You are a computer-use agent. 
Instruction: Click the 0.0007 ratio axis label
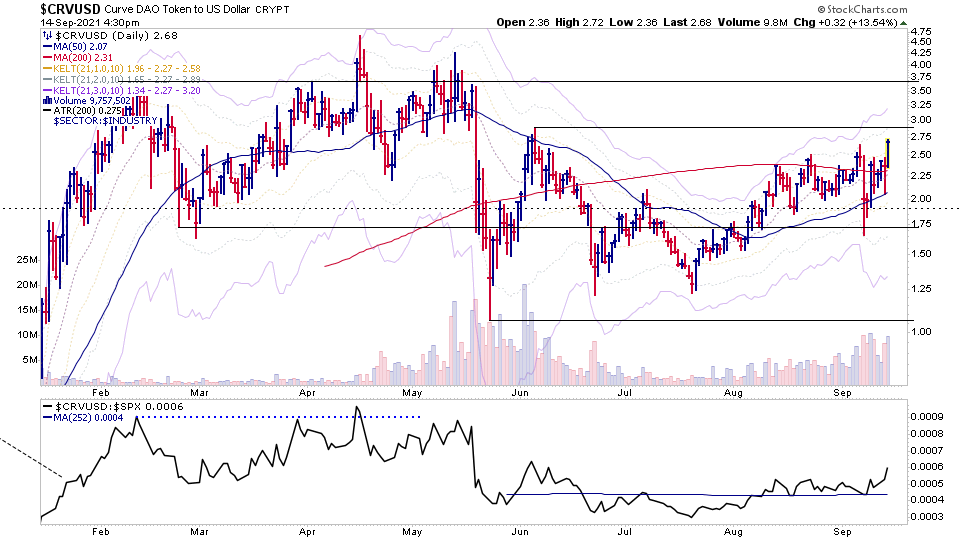tap(927, 450)
